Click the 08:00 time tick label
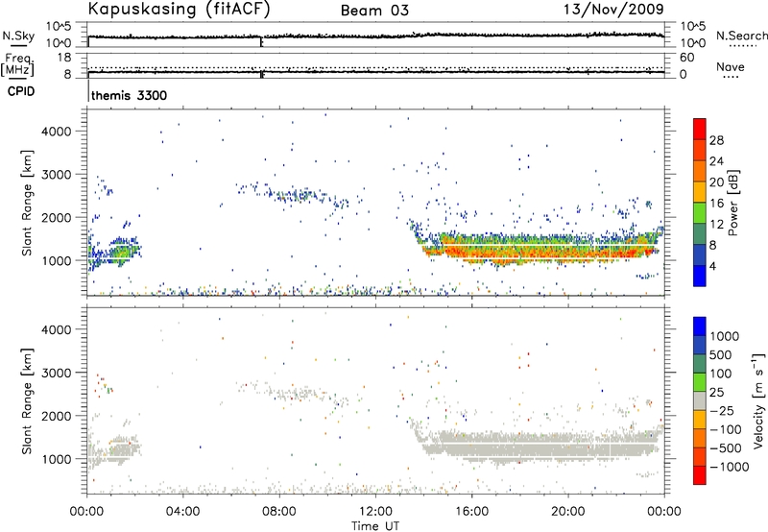The width and height of the screenshot is (768, 532). click(x=279, y=512)
